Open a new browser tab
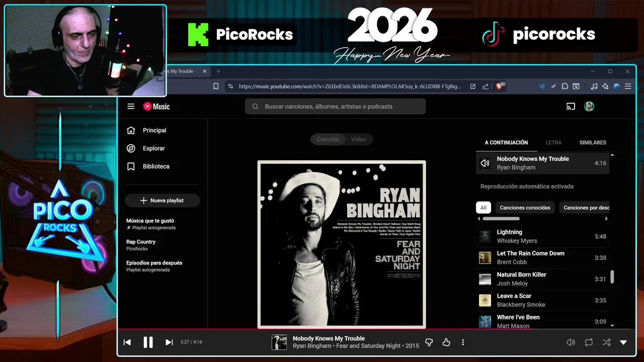The image size is (644, 362). click(x=218, y=71)
